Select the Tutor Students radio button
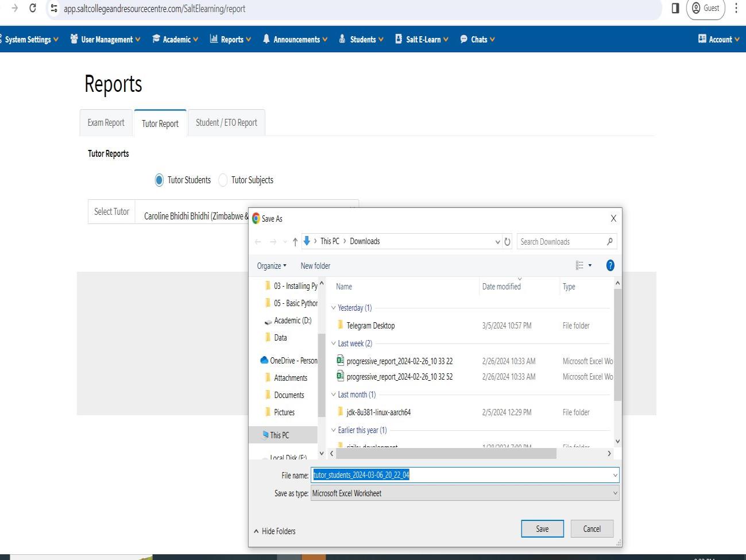746x560 pixels. tap(159, 180)
